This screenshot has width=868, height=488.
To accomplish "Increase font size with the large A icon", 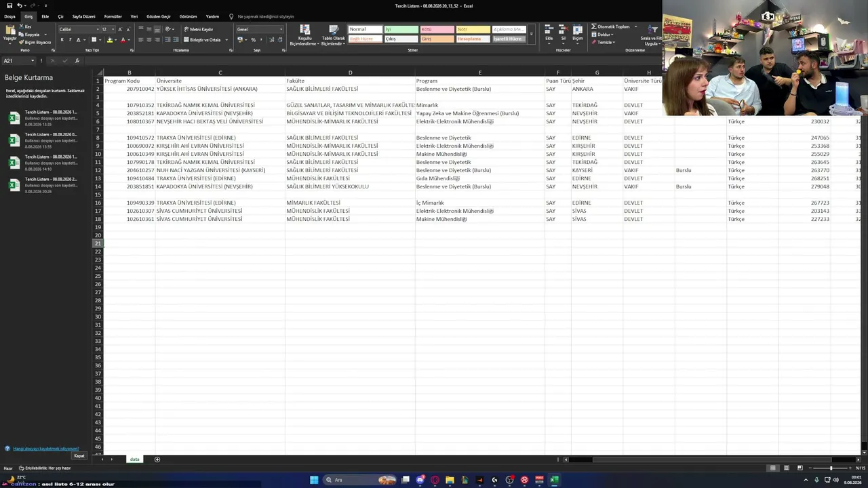I will pyautogui.click(x=120, y=30).
